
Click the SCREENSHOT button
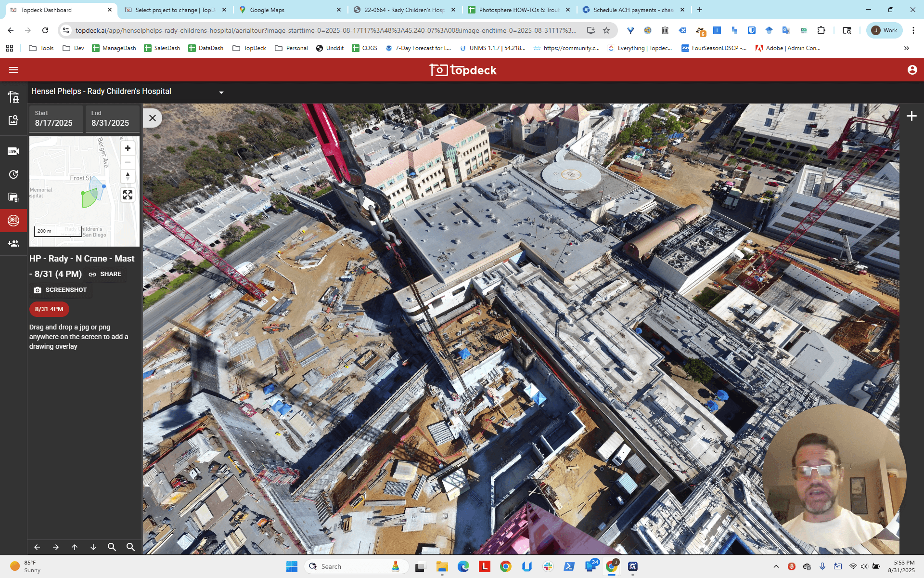point(61,290)
